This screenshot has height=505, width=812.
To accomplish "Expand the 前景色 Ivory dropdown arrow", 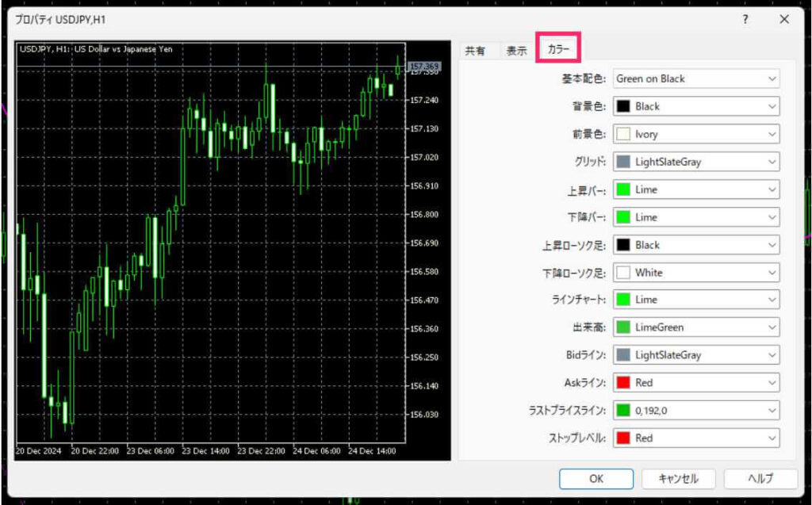I will click(772, 134).
